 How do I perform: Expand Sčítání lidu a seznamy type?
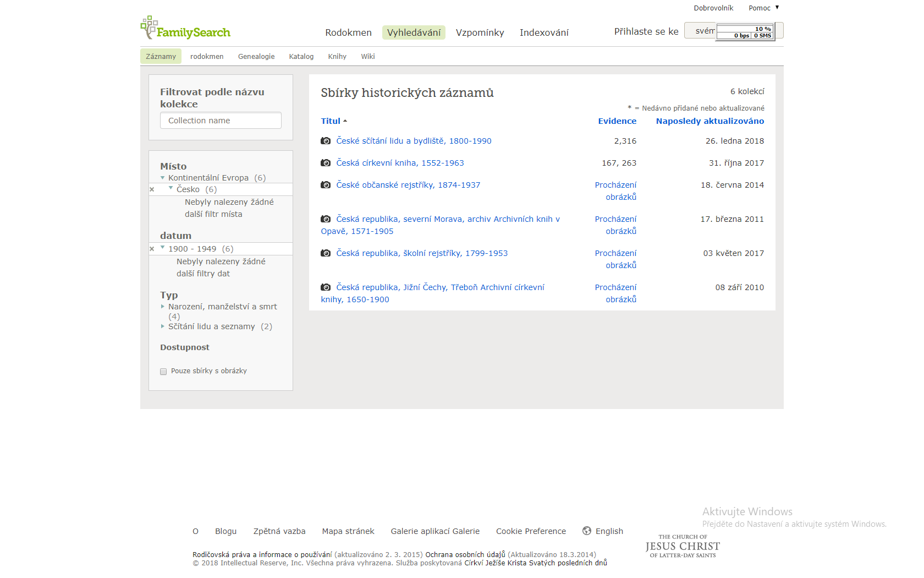(163, 326)
